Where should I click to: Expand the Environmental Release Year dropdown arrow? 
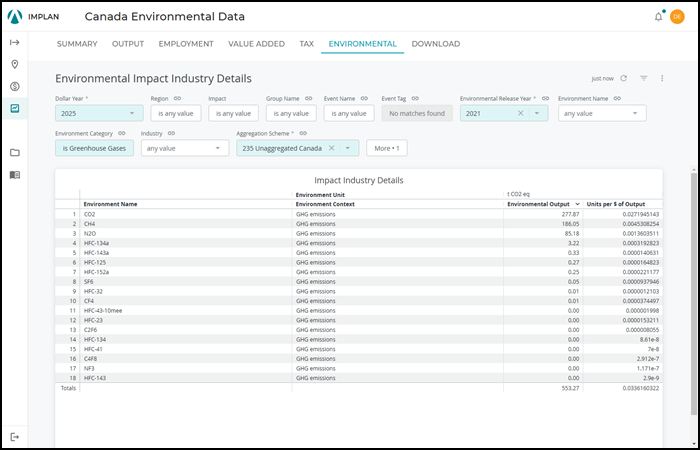537,113
